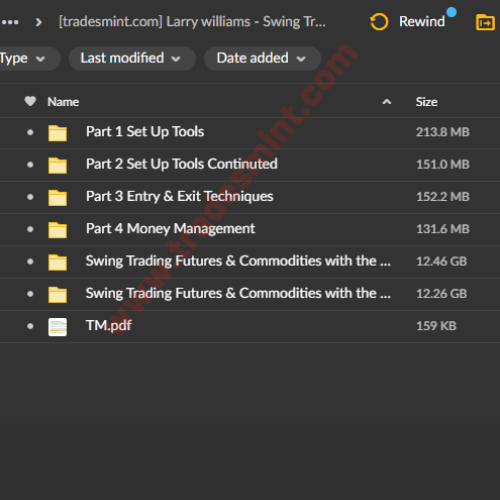The height and width of the screenshot is (500, 500).
Task: Open the Rewind label
Action: tap(422, 21)
